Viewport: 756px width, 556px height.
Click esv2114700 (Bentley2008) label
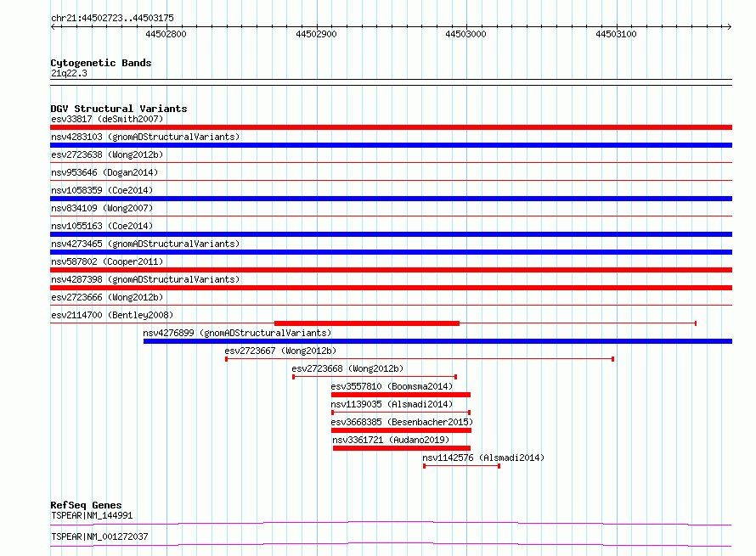(x=112, y=315)
